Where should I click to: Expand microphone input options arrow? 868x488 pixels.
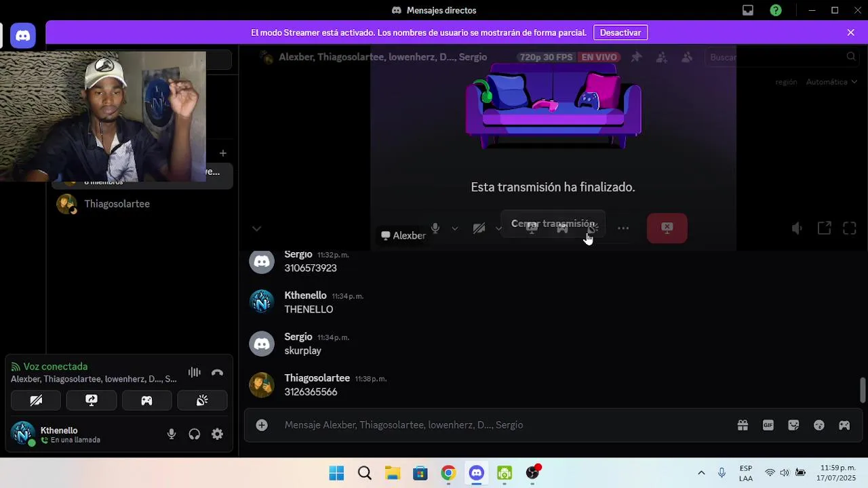click(x=455, y=228)
